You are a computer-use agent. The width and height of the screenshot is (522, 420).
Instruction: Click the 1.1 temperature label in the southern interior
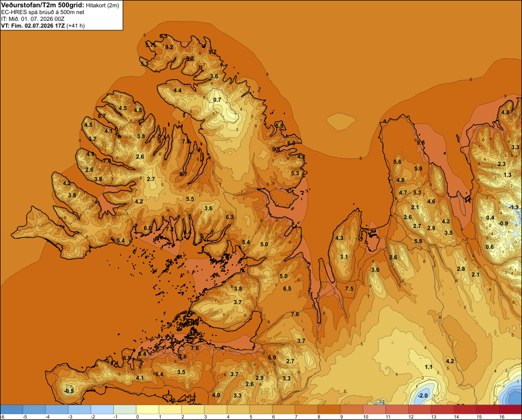click(429, 367)
